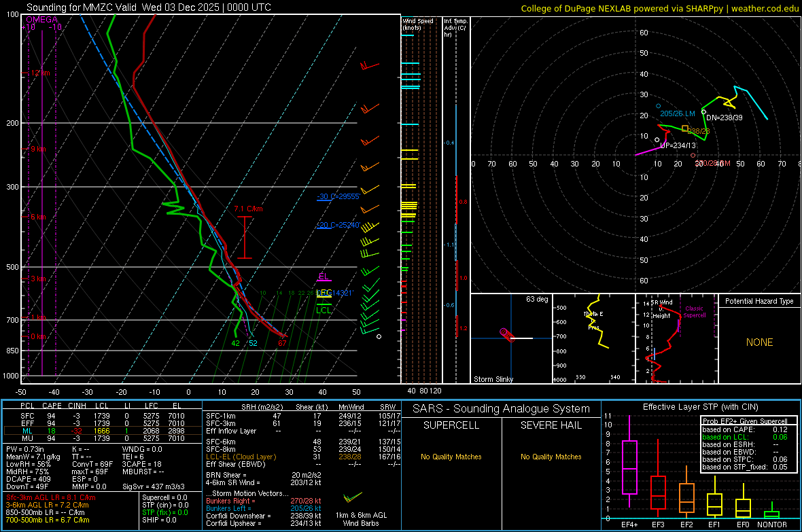Click the sounding title for MMZC
Image resolution: width=802 pixels, height=532 pixels.
coord(149,7)
